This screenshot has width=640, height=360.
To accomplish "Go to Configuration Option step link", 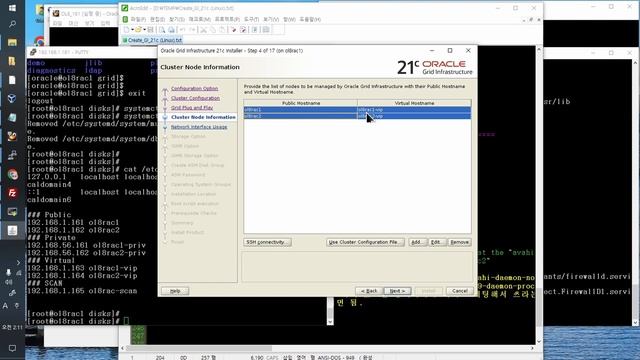I will (194, 89).
